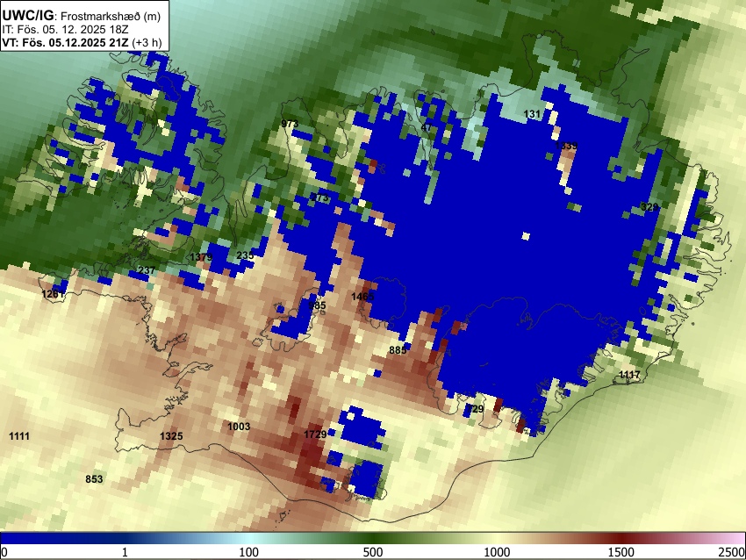This screenshot has height=560, width=746.
Task: Click the colorbar tick label 1
Action: tap(125, 552)
